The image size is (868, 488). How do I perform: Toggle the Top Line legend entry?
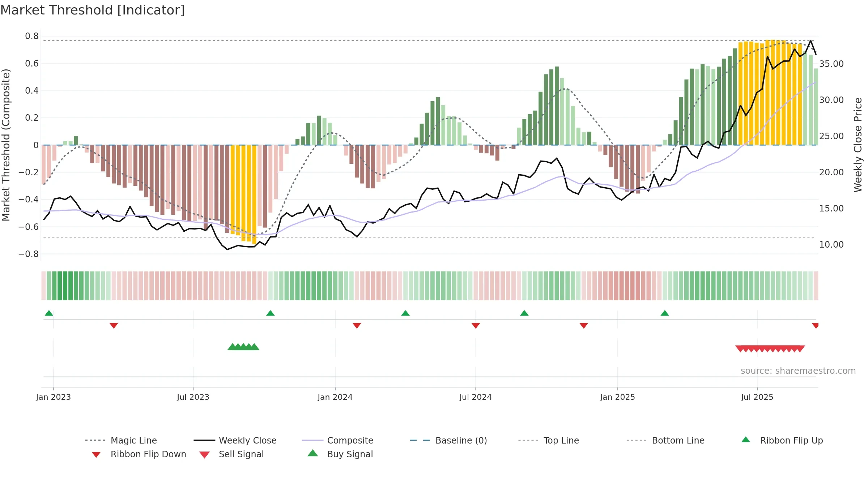point(549,440)
